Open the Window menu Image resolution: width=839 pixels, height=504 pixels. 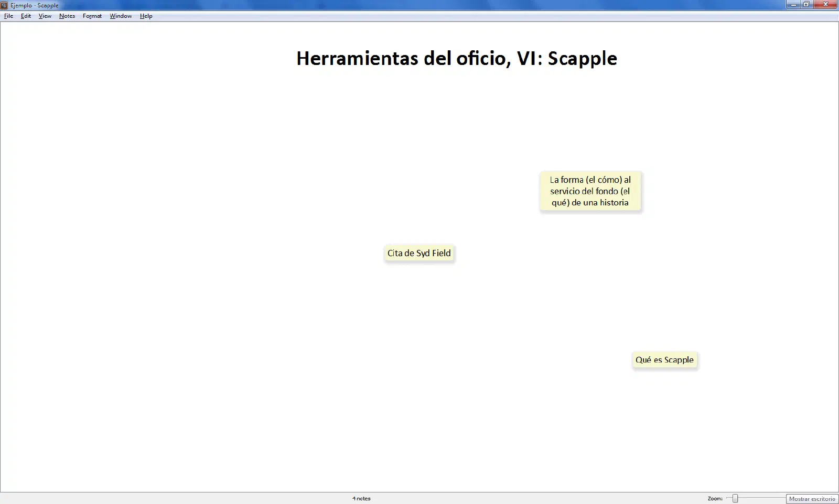click(121, 16)
